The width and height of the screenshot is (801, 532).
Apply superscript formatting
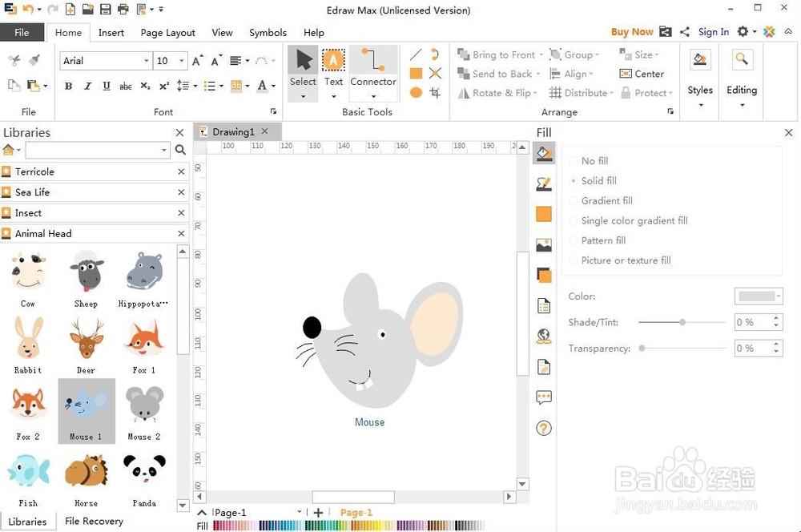pos(164,86)
